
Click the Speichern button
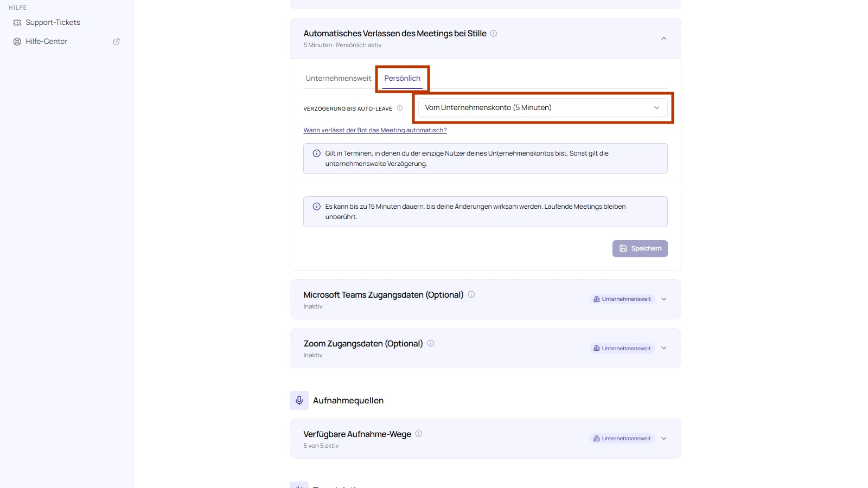tap(640, 248)
